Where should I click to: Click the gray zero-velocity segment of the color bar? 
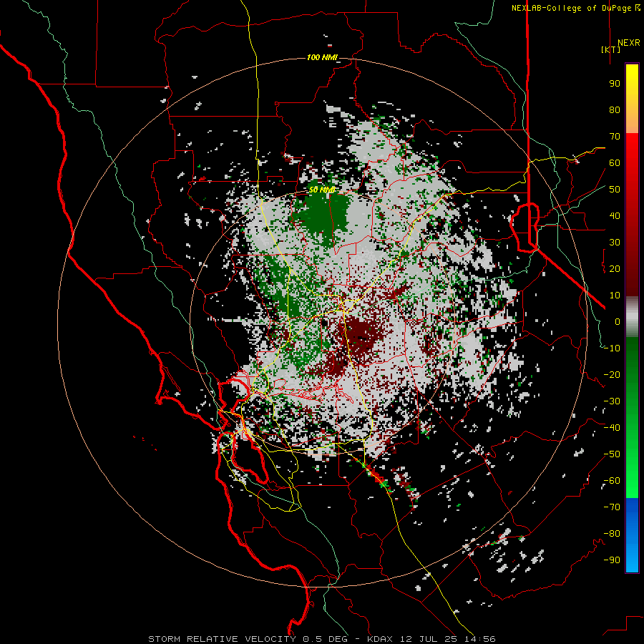click(632, 316)
